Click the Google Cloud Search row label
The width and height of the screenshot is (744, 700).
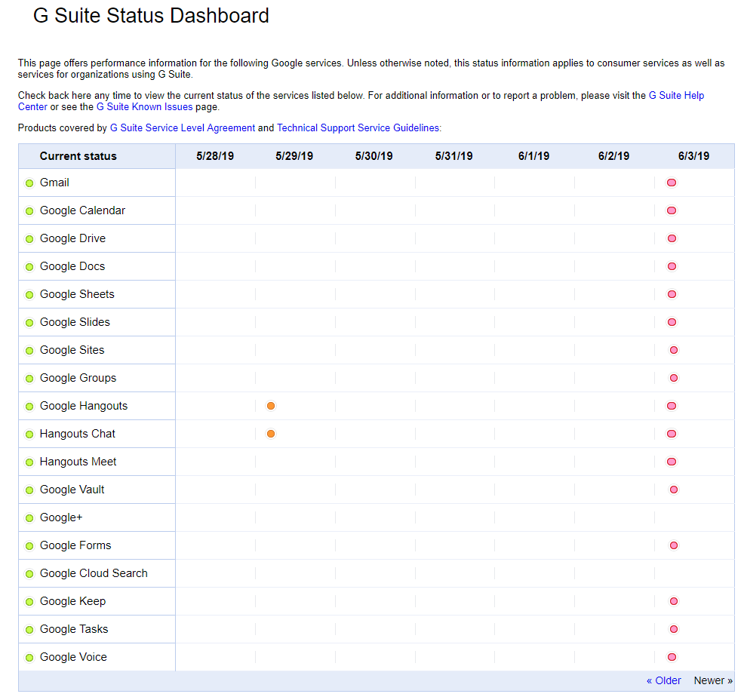[x=94, y=573]
